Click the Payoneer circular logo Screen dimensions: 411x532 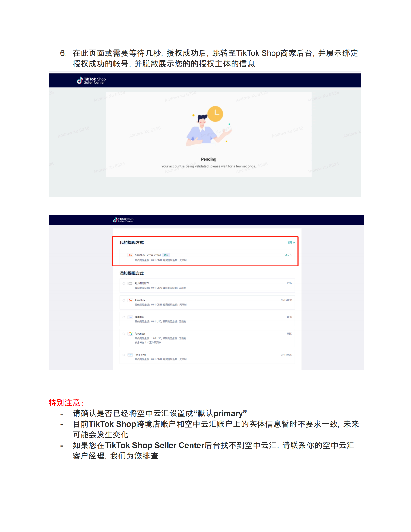[130, 334]
